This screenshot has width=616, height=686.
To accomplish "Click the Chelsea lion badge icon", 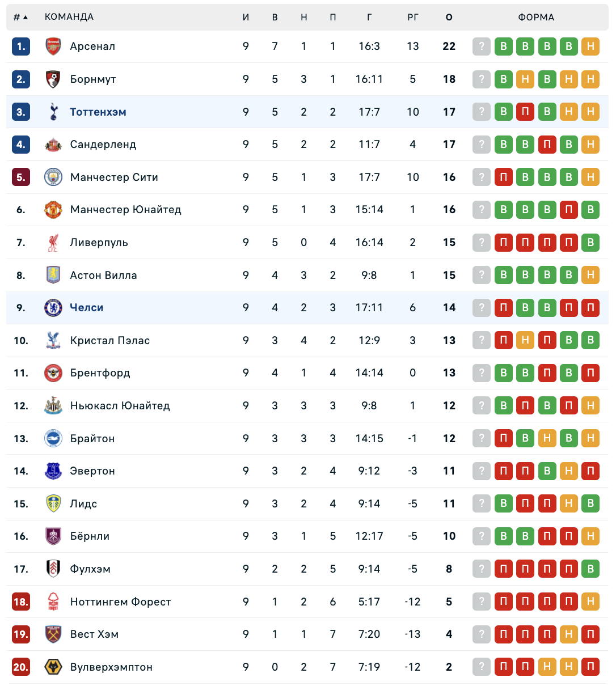I will [53, 308].
